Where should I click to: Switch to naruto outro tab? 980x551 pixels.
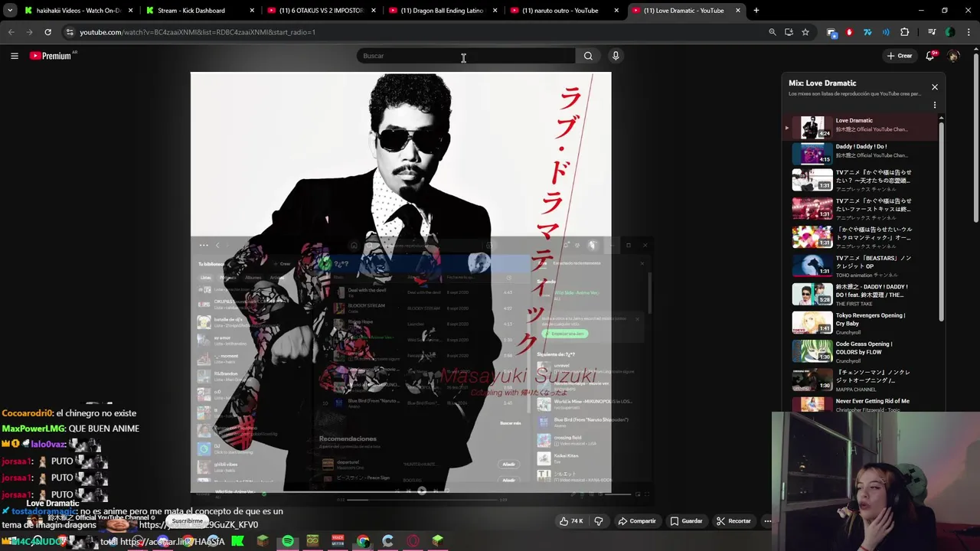563,11
